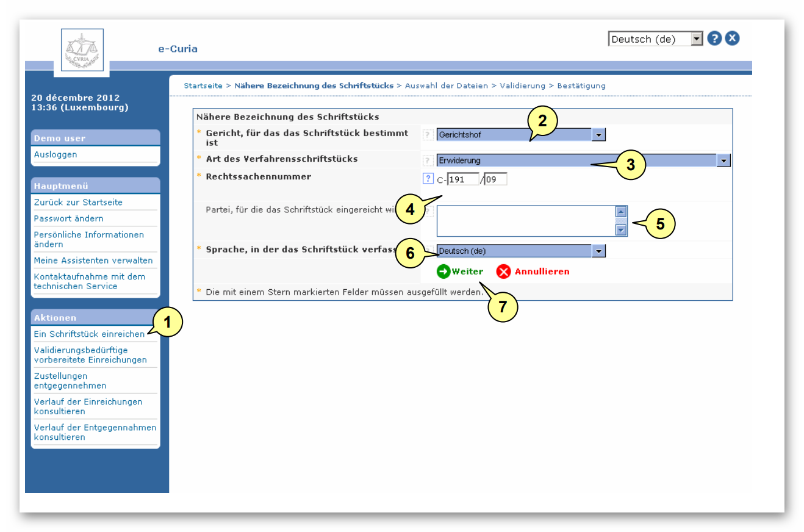Click the case year field containing 09
The width and height of the screenshot is (804, 532).
coord(495,179)
